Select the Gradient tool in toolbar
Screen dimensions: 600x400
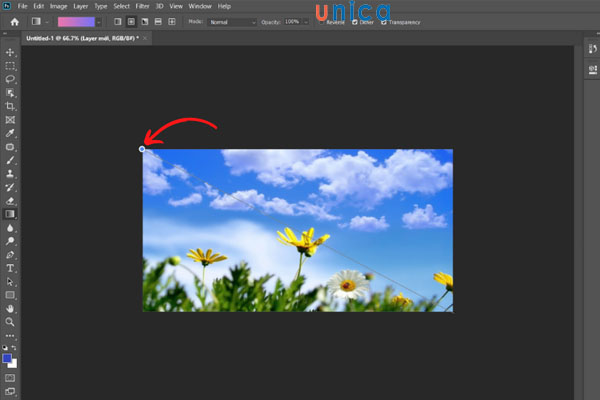(x=10, y=214)
